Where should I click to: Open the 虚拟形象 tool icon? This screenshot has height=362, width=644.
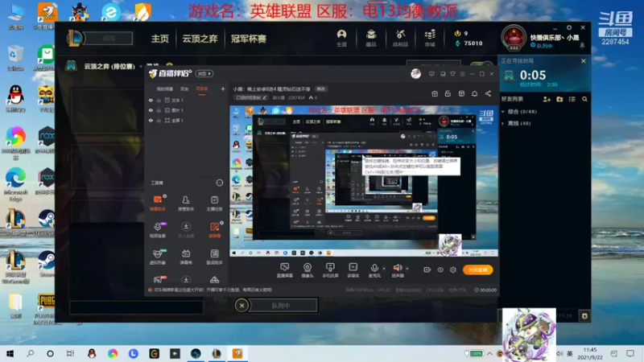click(x=158, y=257)
